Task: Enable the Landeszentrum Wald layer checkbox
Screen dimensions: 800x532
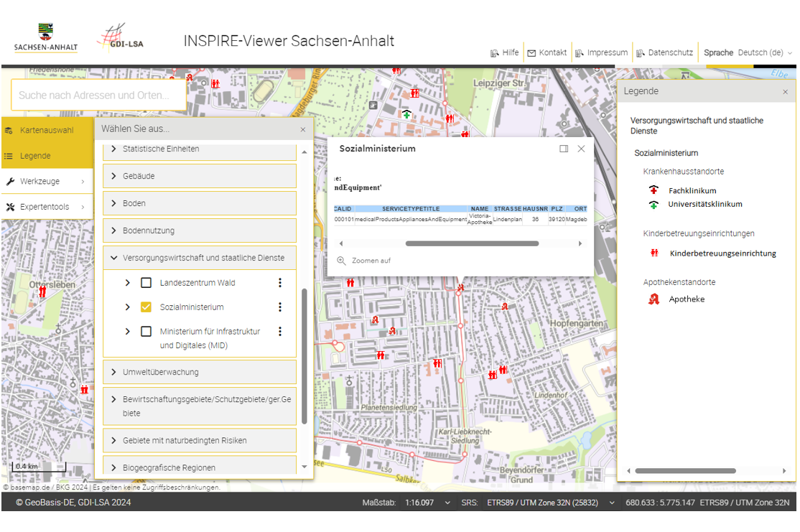Action: pos(146,283)
